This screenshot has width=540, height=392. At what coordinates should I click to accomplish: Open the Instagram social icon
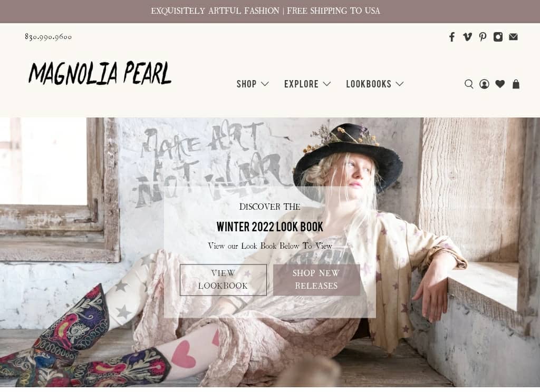(498, 37)
